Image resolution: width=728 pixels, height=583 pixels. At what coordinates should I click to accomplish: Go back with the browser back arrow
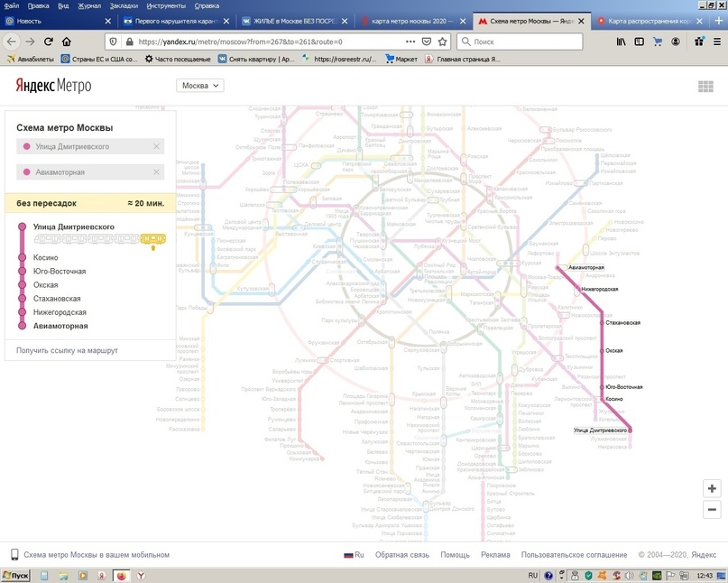(12, 42)
